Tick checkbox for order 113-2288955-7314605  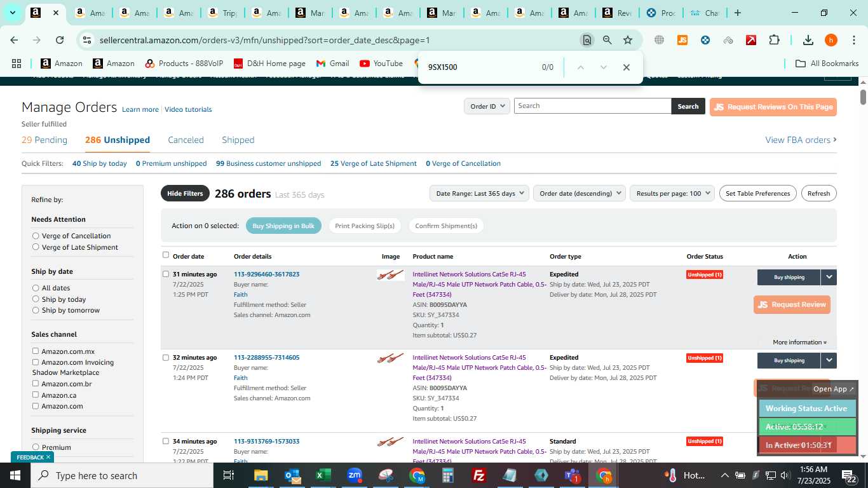coord(166,358)
